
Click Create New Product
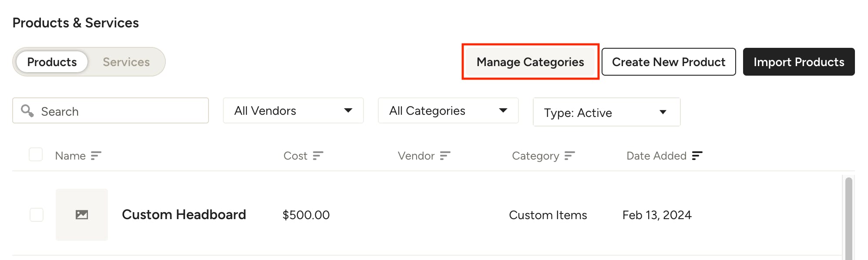click(x=669, y=62)
